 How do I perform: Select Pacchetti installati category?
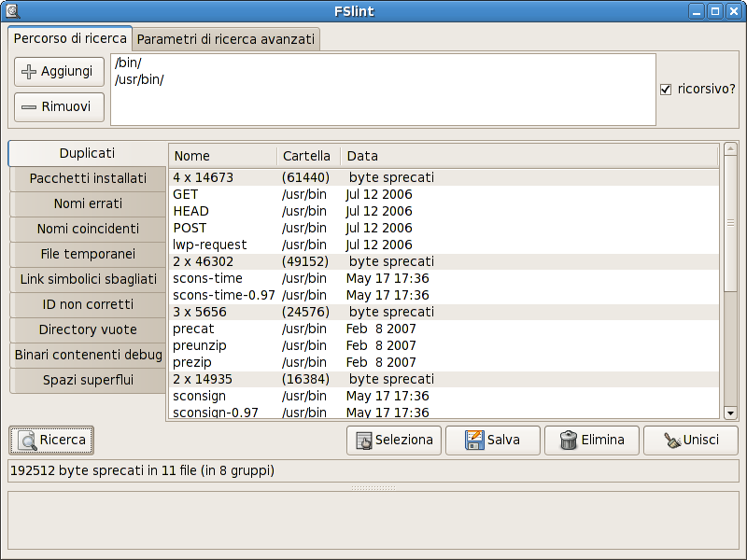[x=88, y=178]
